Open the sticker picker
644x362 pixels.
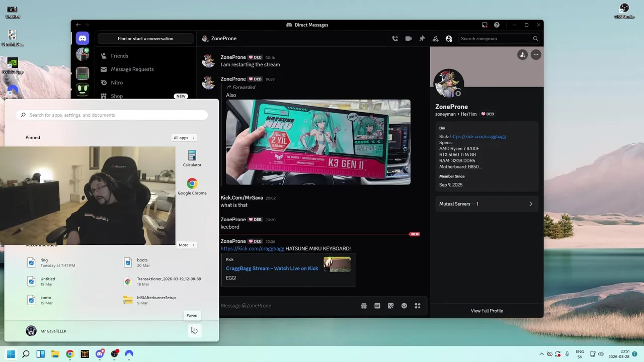[x=390, y=306]
